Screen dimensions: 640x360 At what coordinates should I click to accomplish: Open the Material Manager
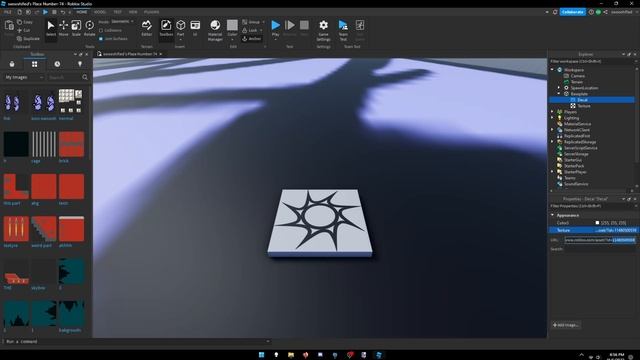click(x=215, y=30)
